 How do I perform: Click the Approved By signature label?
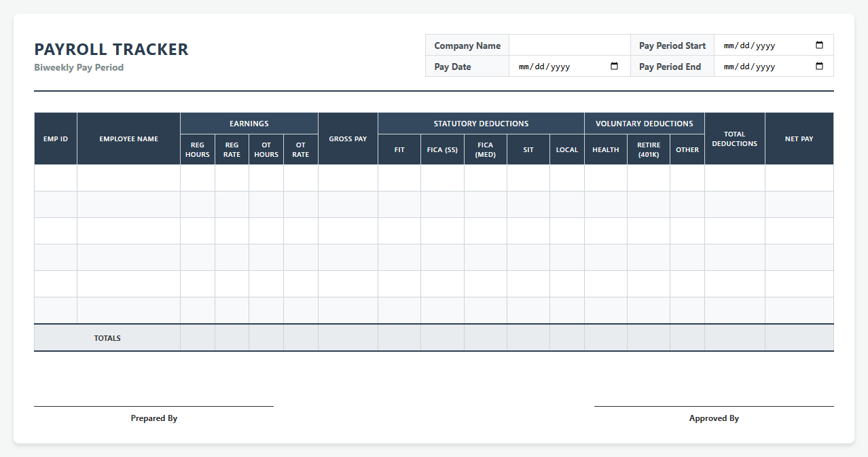tap(714, 418)
